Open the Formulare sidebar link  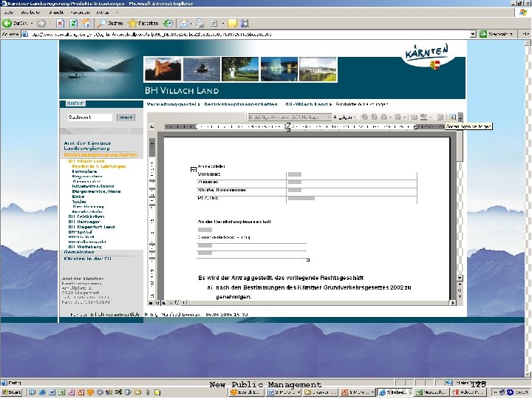tap(84, 171)
